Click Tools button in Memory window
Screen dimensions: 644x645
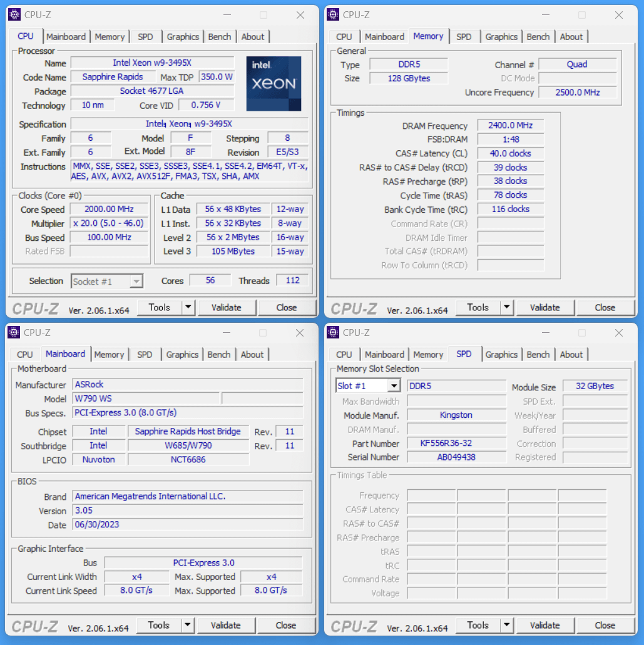[x=478, y=307]
